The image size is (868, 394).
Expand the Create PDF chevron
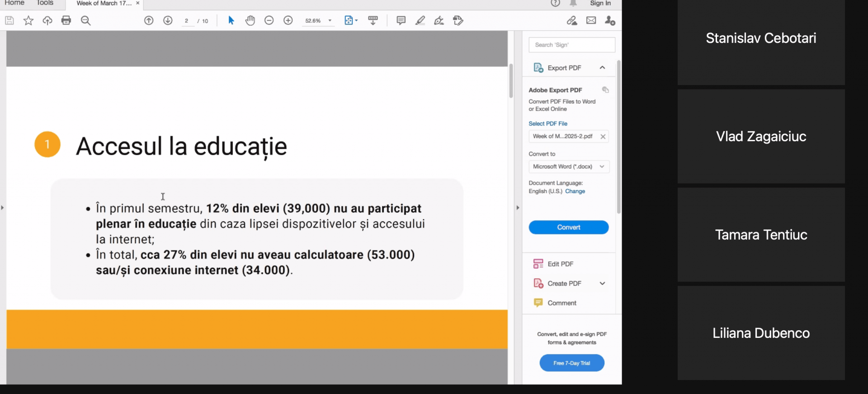(x=602, y=284)
